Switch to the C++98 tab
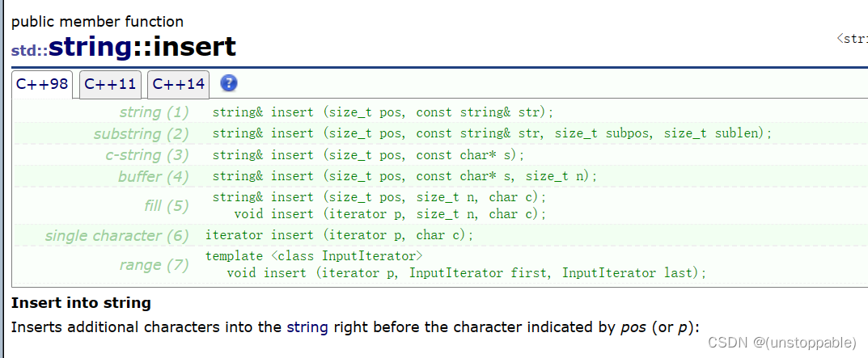 42,84
